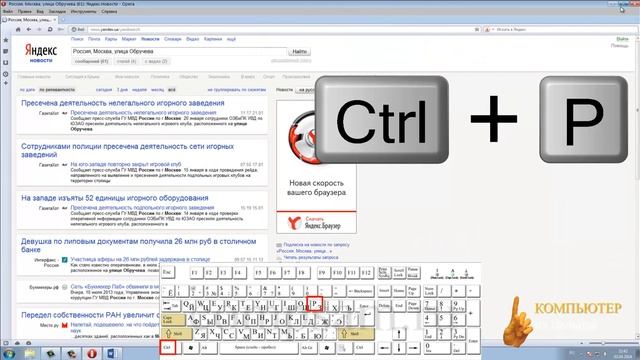Open headline Сотрудниками полиции пресечена деятельность сети

(x=128, y=150)
